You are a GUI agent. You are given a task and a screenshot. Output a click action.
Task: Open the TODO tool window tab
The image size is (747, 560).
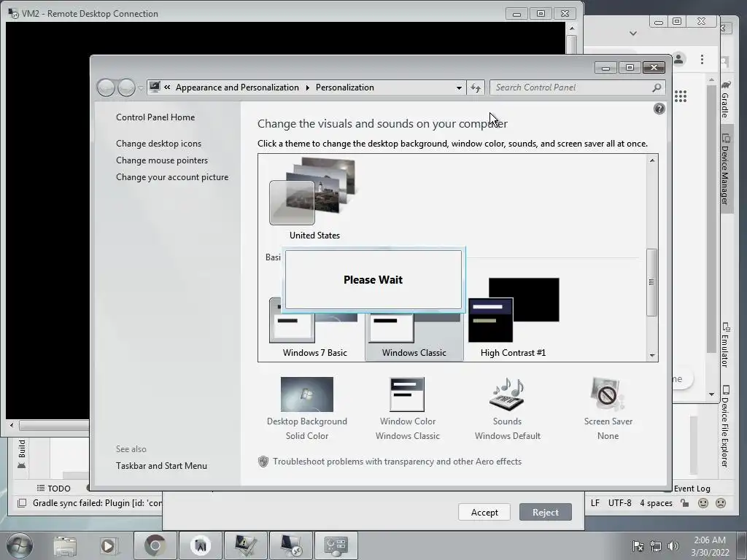[x=53, y=489]
